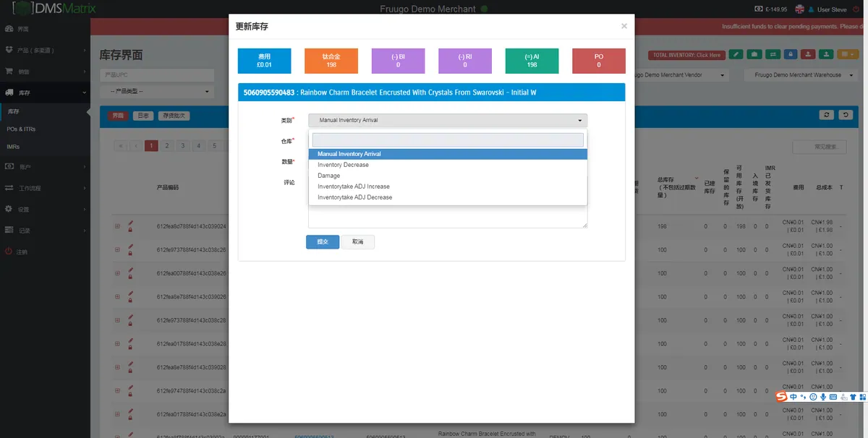Screen dimensions: 868x438
Task: Click the Sogou soft keyboard icon
Action: click(x=833, y=397)
